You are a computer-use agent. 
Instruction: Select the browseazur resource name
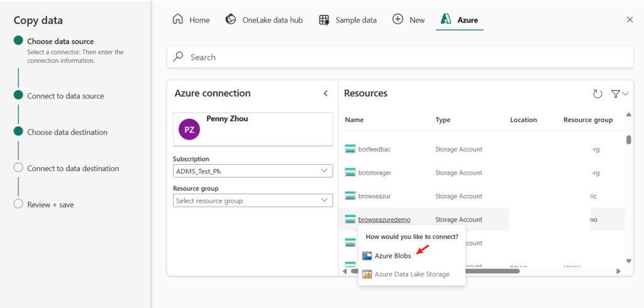(x=374, y=196)
